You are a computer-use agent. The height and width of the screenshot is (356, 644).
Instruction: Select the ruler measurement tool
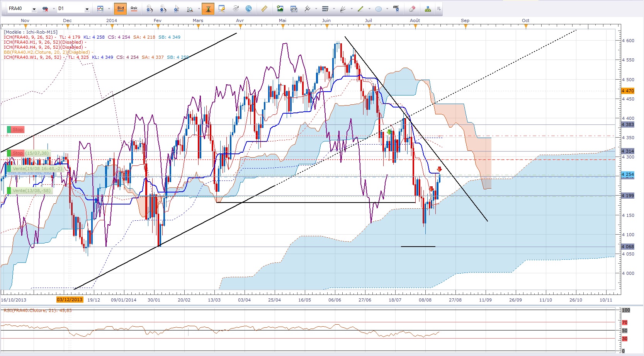(x=264, y=9)
